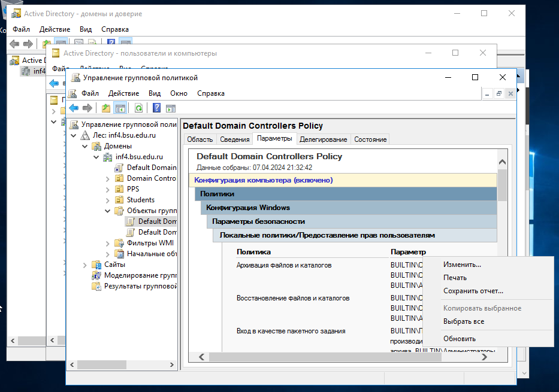Restore the inner MDI child window
Image resolution: width=559 pixels, height=392 pixels.
(498, 93)
